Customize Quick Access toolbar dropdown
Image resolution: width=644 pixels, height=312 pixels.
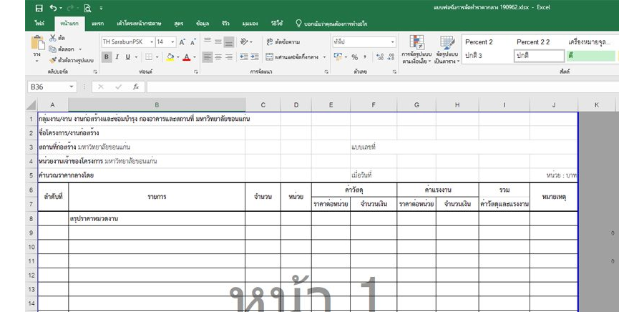[x=102, y=8]
